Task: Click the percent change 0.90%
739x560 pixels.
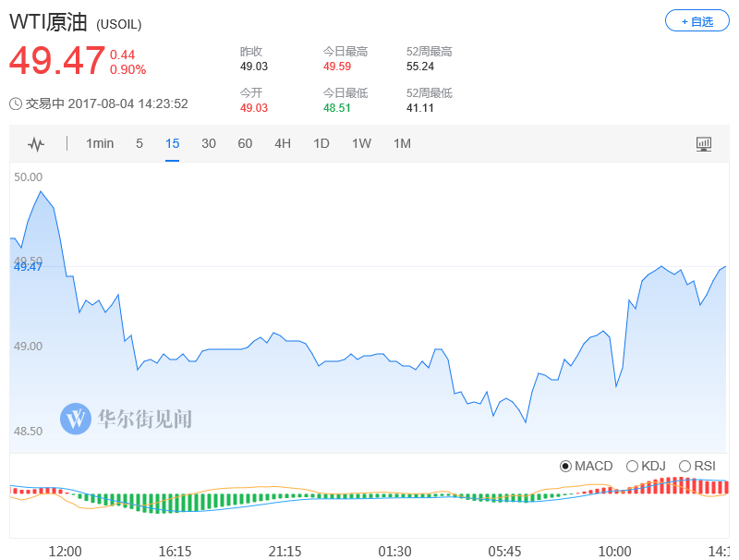Action: click(x=127, y=69)
